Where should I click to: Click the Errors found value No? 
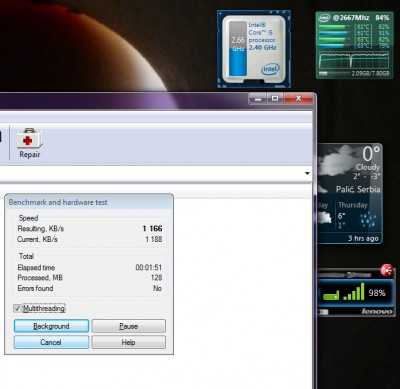[157, 288]
